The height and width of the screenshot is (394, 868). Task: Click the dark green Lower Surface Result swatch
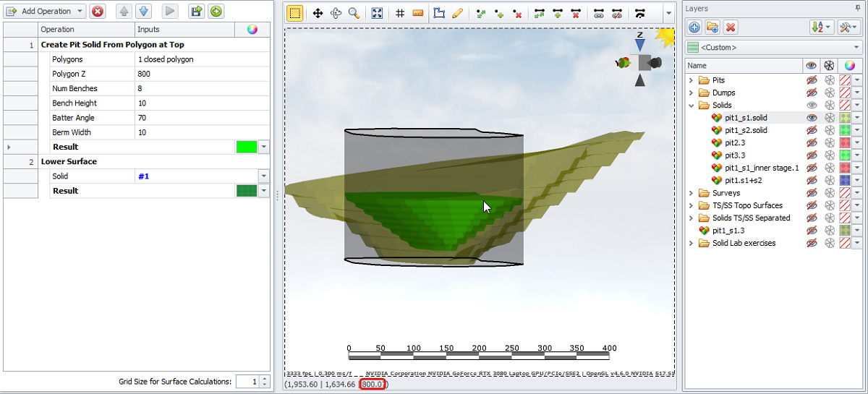click(x=247, y=191)
